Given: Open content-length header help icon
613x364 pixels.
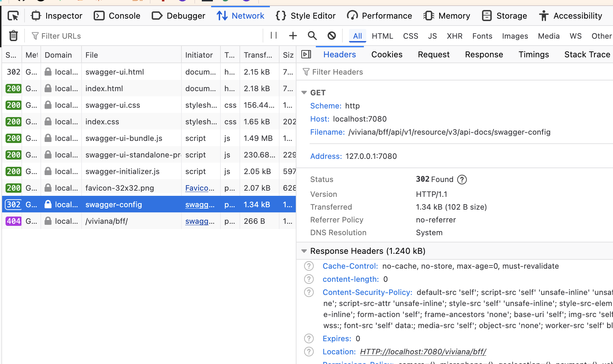Looking at the screenshot, I should coord(309,279).
